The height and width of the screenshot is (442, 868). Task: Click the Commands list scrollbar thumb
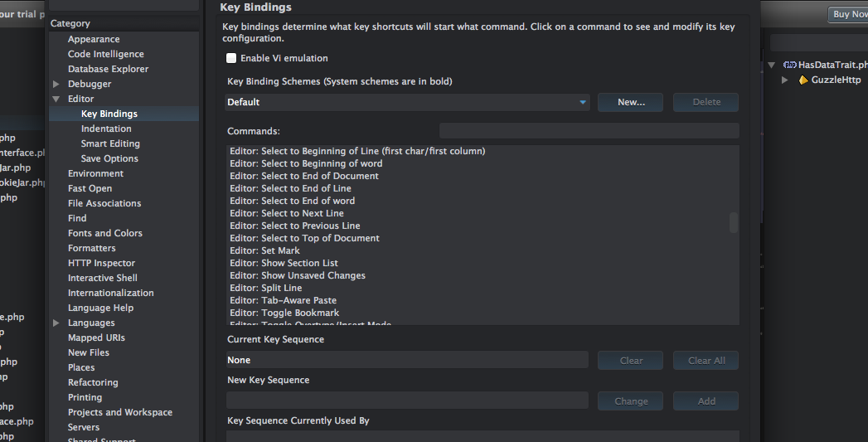coord(733,222)
